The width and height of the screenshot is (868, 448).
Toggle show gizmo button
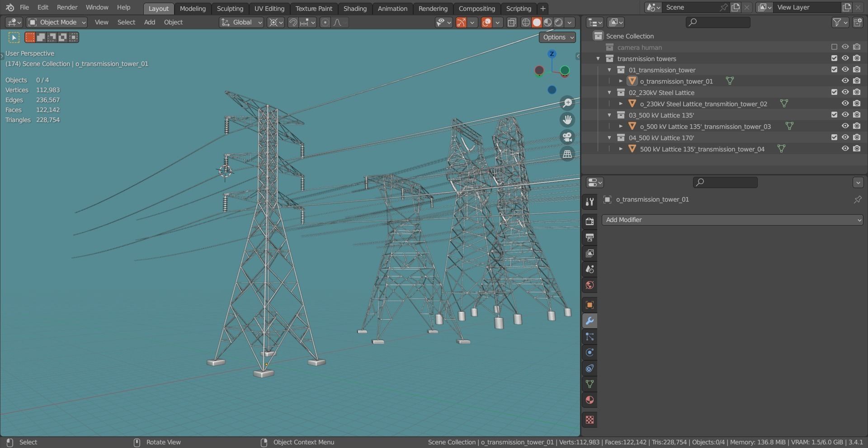(461, 22)
